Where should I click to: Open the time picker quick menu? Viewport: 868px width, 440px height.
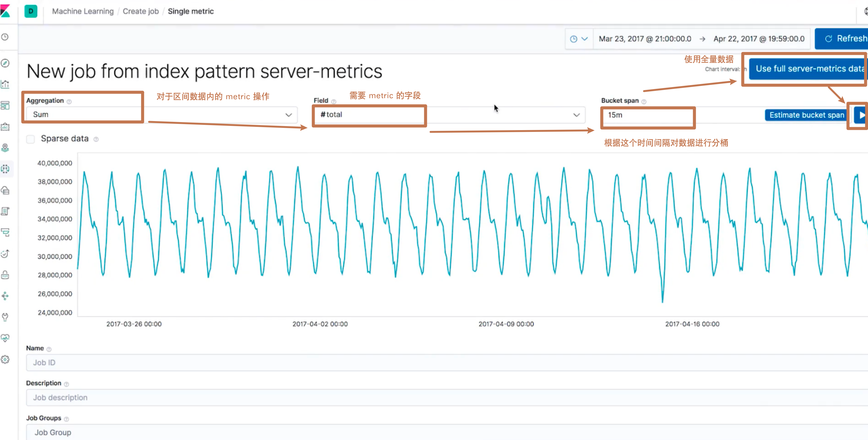coord(578,39)
